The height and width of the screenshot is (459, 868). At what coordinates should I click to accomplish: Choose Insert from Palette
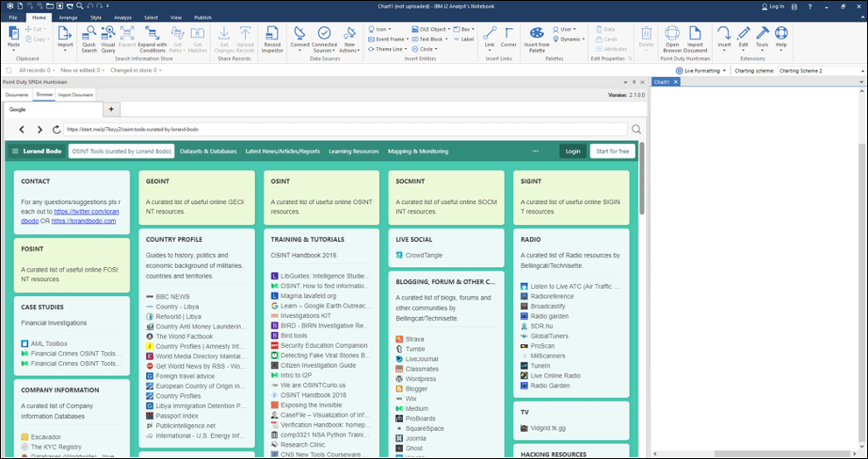(536, 39)
